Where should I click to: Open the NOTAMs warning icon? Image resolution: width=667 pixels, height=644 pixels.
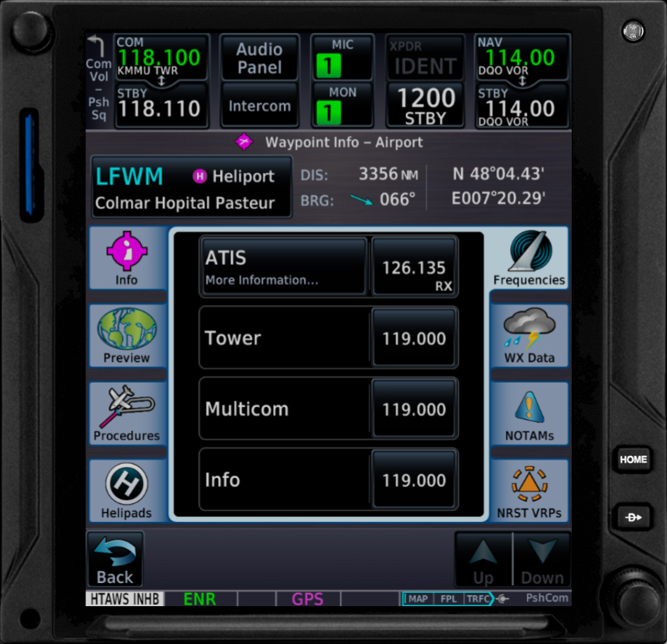(529, 414)
